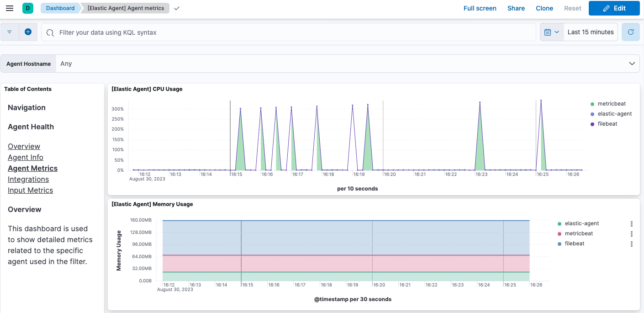This screenshot has width=644, height=313.
Task: Open the main navigation hamburger menu
Action: pyautogui.click(x=10, y=8)
